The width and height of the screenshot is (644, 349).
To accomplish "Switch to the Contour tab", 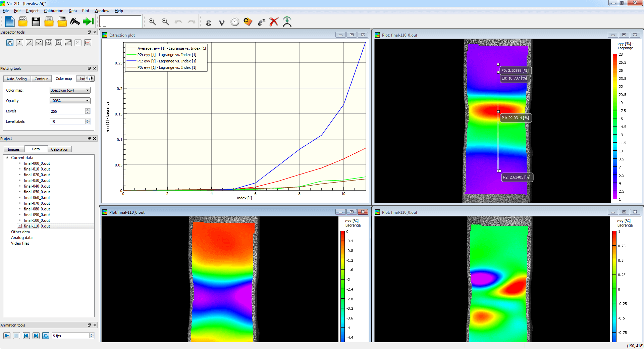I will tap(41, 79).
